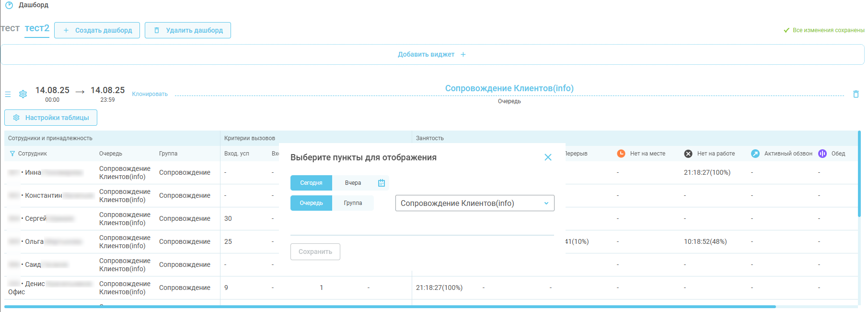Delete widget using trash icon
The height and width of the screenshot is (312, 868).
tap(856, 94)
